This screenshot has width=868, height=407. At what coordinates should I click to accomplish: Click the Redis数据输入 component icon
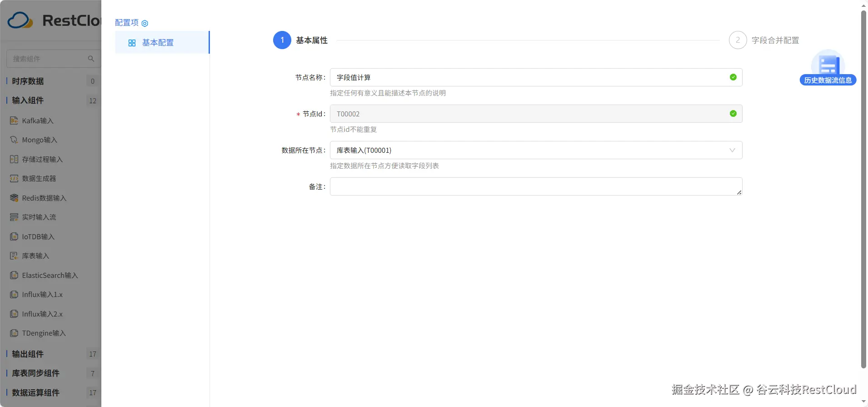tap(14, 198)
